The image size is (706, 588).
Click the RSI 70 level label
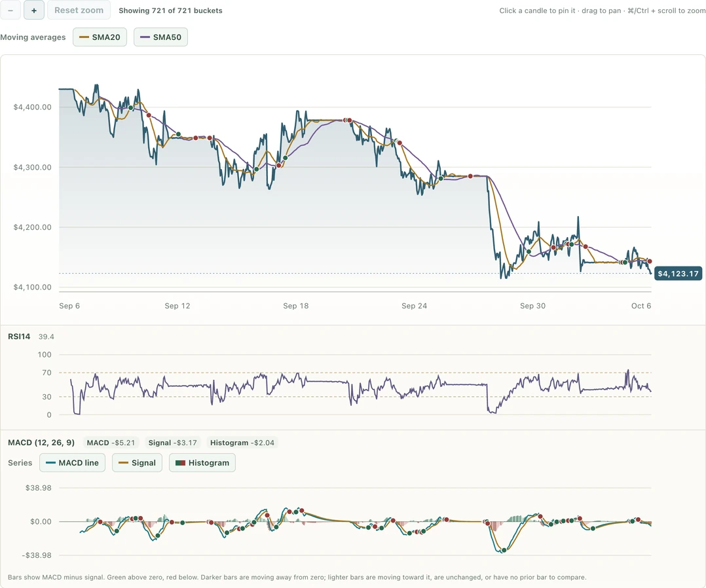tap(47, 373)
